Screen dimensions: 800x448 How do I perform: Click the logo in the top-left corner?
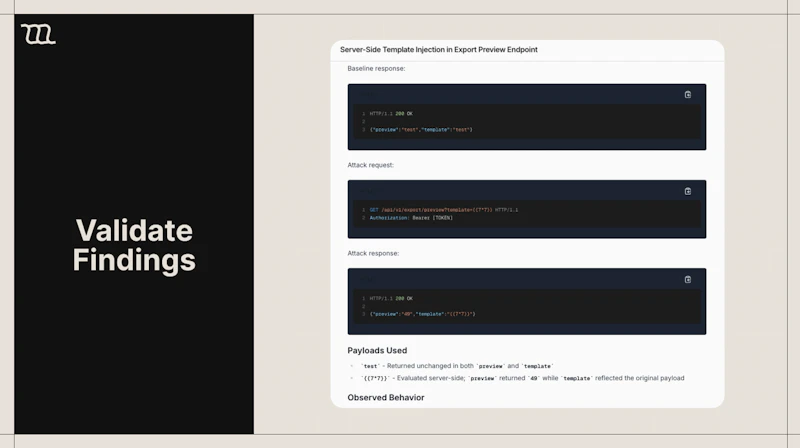click(38, 34)
